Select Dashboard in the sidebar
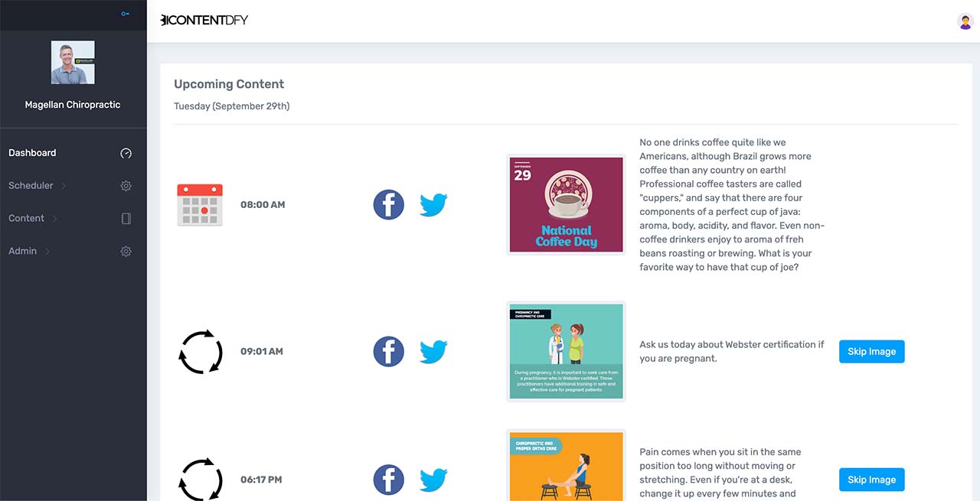The image size is (980, 501). click(32, 153)
